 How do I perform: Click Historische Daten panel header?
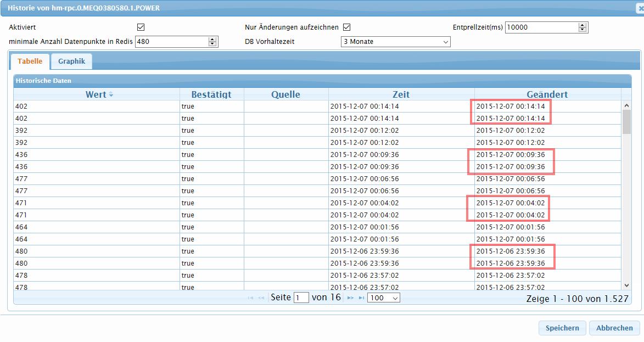point(322,81)
